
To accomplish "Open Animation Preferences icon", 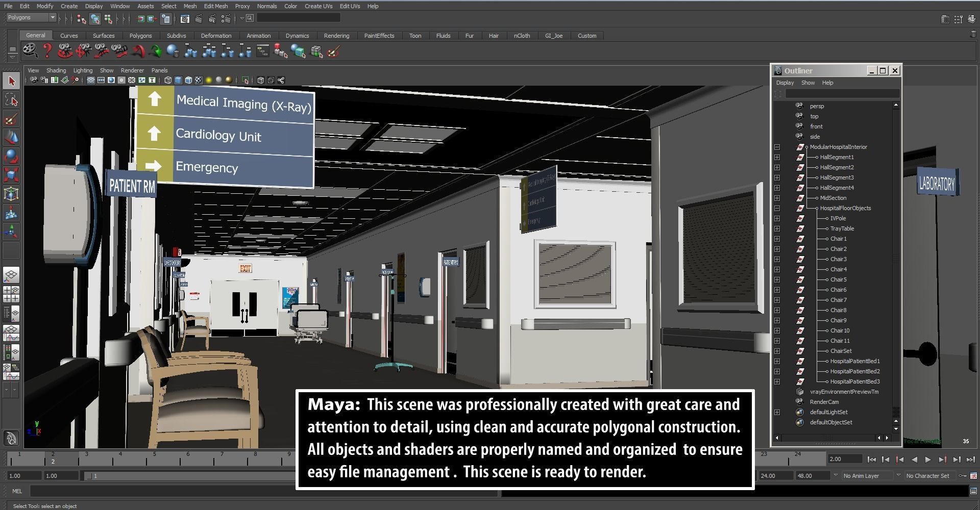I will click(x=973, y=476).
